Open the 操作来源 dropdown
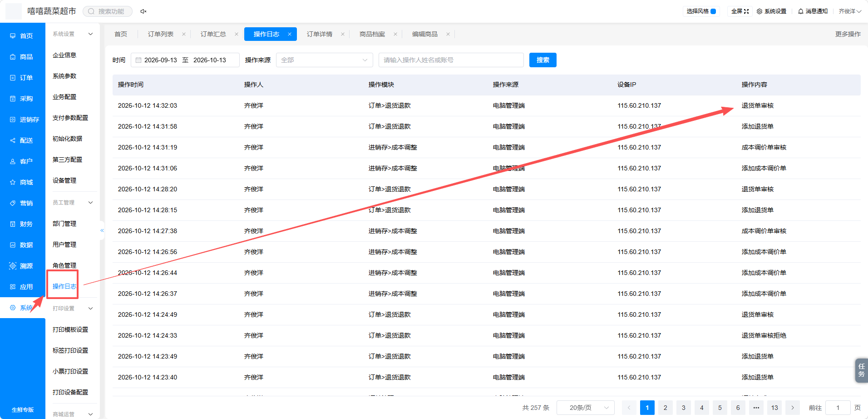 point(324,60)
